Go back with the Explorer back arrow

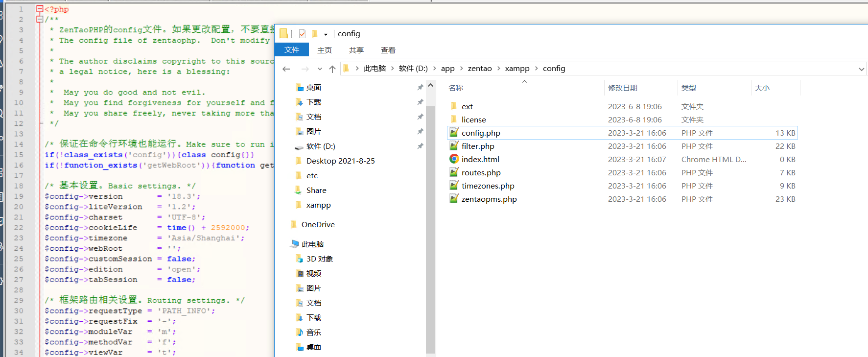(286, 69)
